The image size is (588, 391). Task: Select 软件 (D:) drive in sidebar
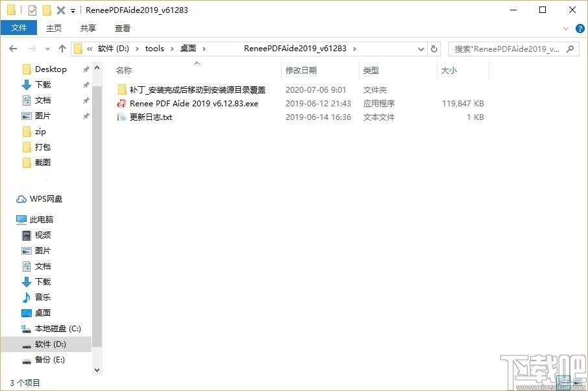(x=50, y=344)
